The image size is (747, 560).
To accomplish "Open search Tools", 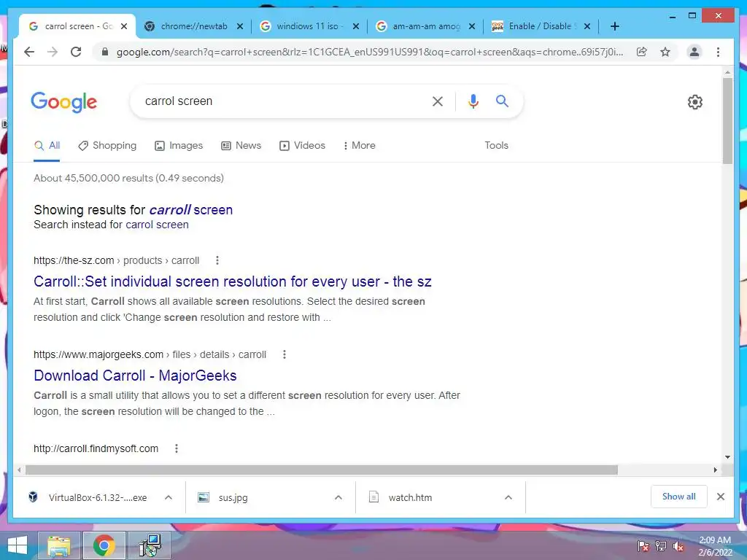I will [496, 146].
